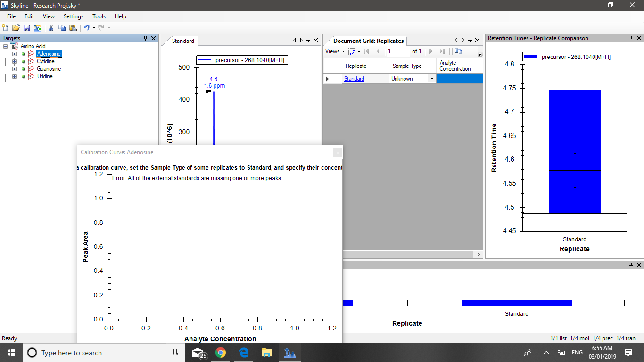Select Guanosine in the Targets tree
Viewport: 644px width, 362px height.
click(x=49, y=69)
